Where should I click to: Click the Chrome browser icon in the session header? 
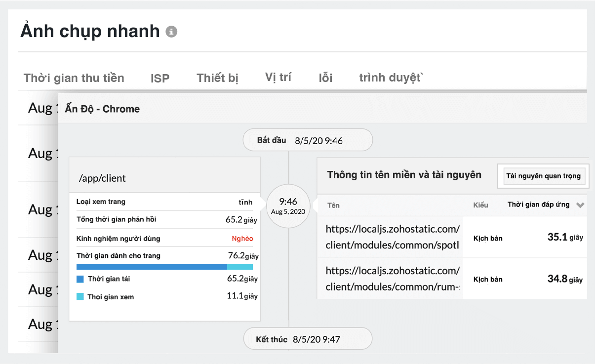[x=121, y=109]
